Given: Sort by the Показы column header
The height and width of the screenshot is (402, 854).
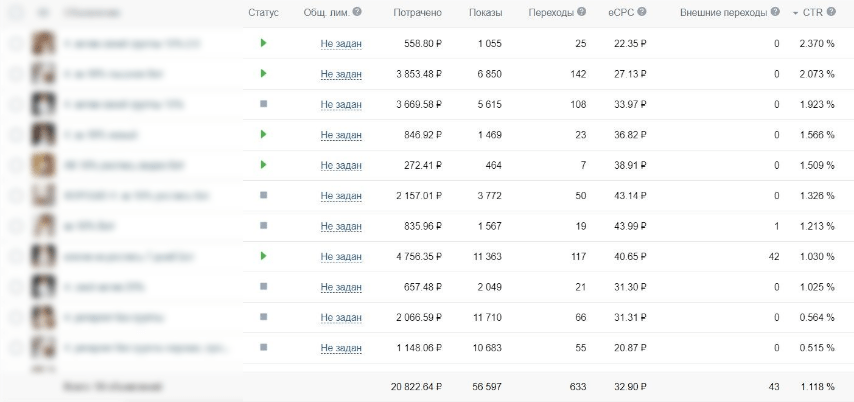Looking at the screenshot, I should pos(485,13).
